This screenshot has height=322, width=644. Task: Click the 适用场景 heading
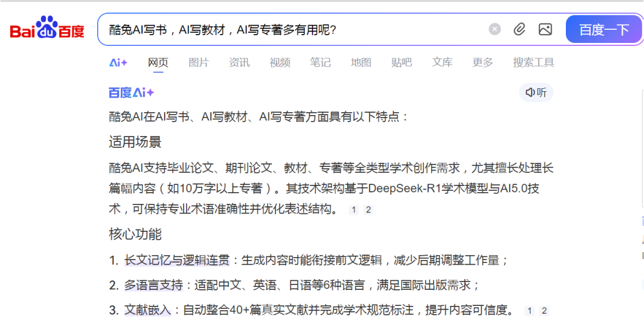tap(135, 142)
